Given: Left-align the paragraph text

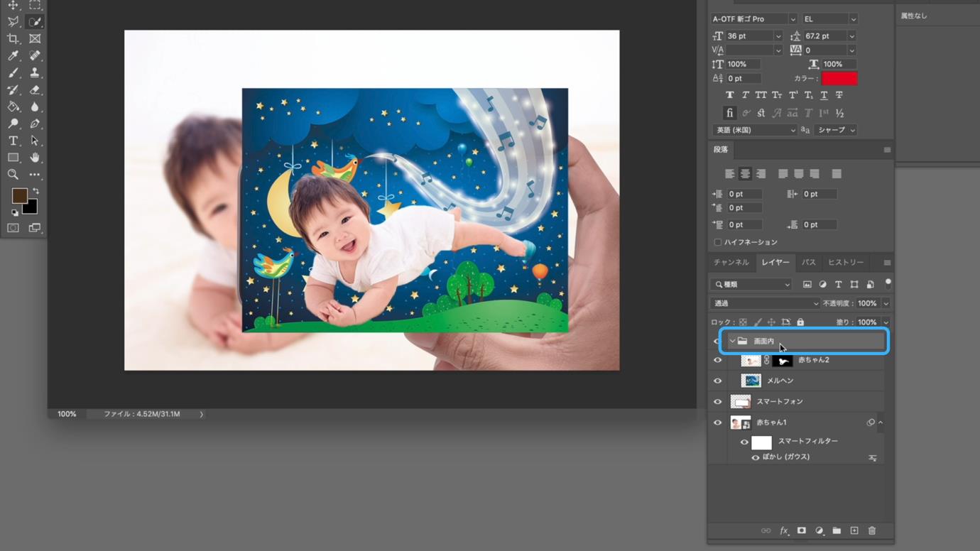Looking at the screenshot, I should tap(729, 174).
